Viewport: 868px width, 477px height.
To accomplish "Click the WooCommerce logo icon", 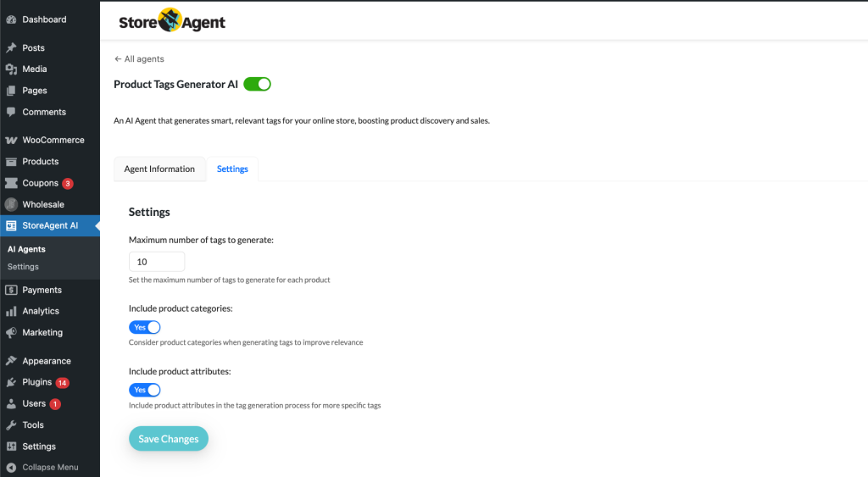I will [11, 141].
